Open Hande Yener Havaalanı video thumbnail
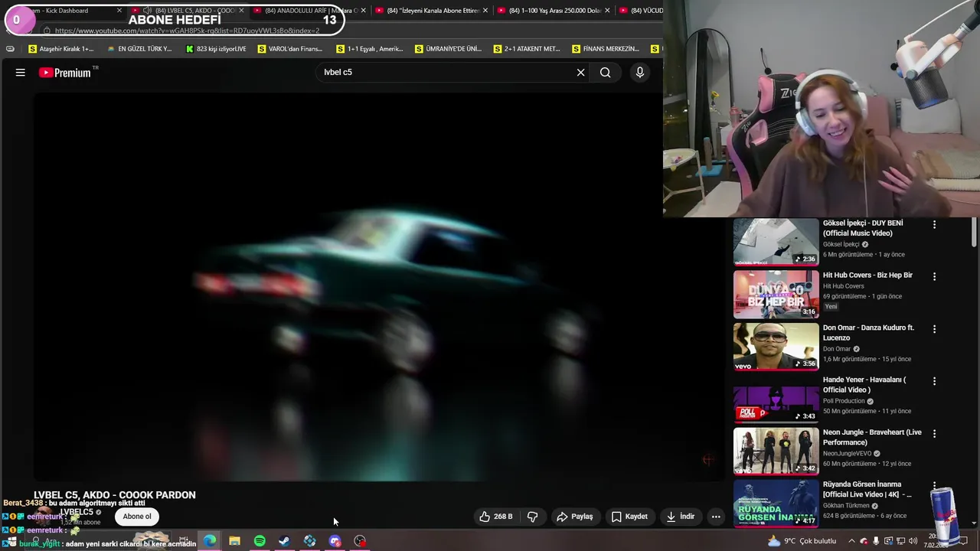The image size is (980, 551). tap(776, 399)
